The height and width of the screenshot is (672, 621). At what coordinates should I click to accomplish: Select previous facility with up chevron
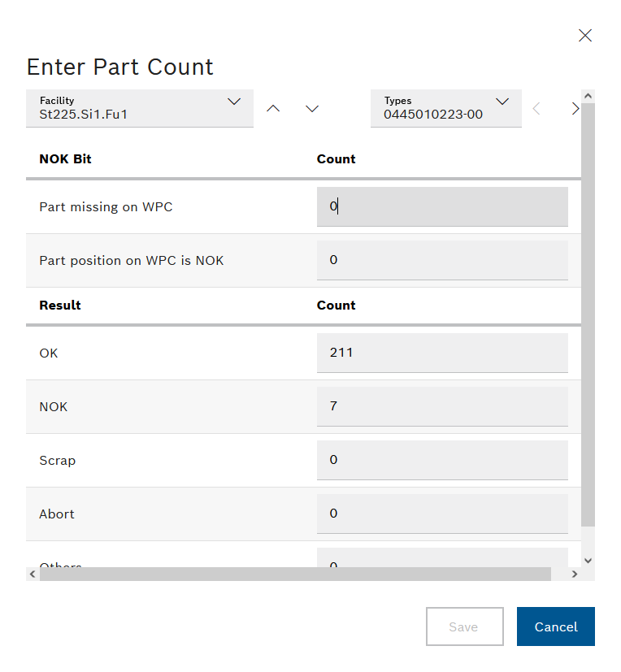click(273, 109)
